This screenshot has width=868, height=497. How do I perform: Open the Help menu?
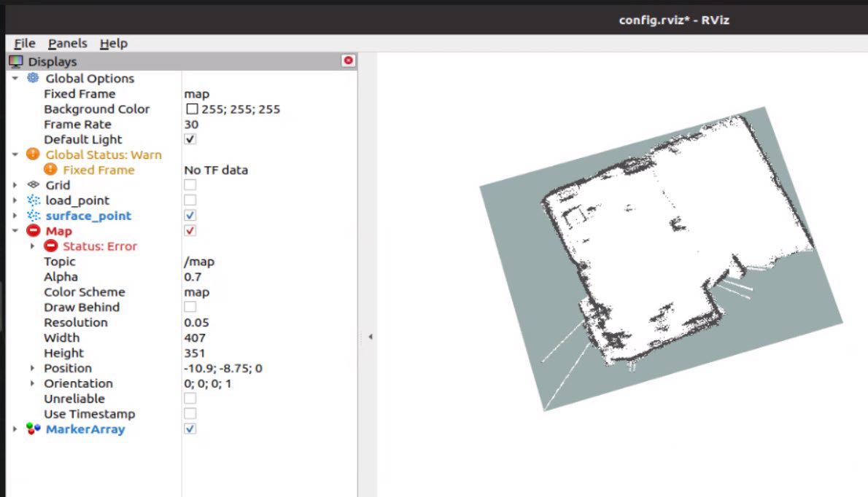coord(114,43)
